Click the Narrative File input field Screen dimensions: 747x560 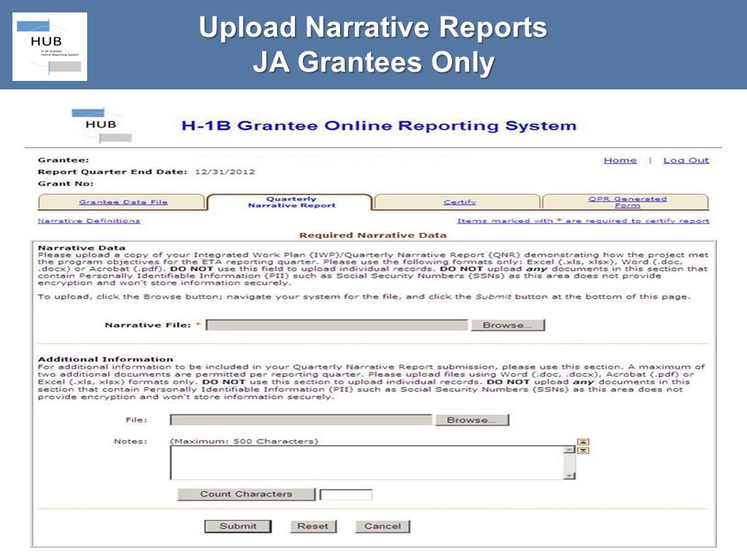click(x=337, y=325)
